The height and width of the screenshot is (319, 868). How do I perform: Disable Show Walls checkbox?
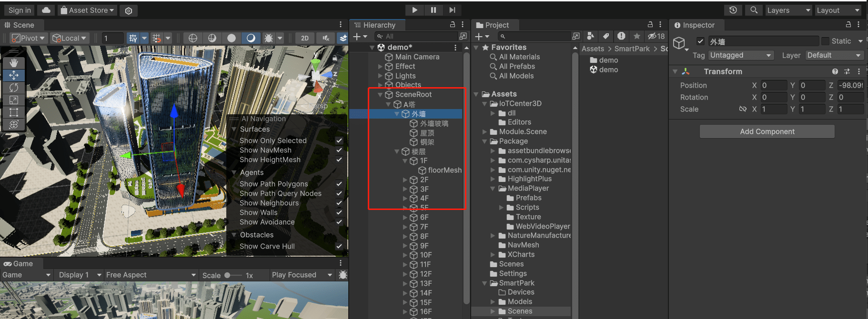[339, 212]
